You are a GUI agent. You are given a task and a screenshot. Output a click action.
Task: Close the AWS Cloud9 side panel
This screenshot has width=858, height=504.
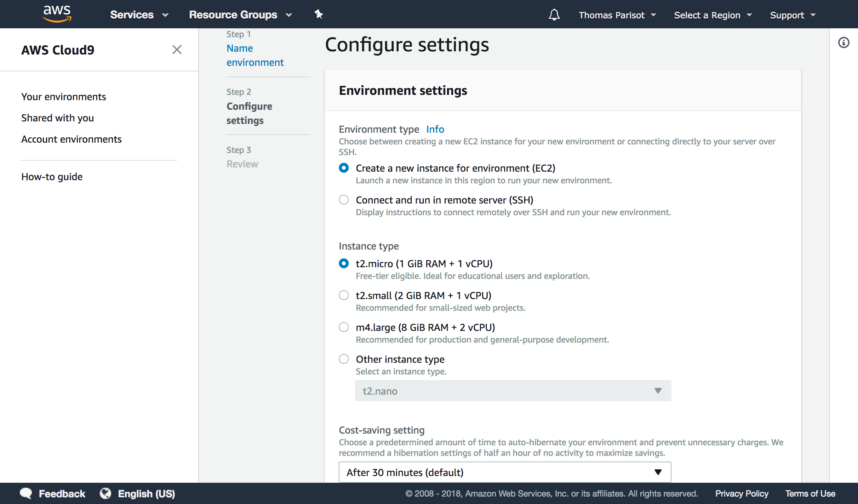[x=177, y=50]
